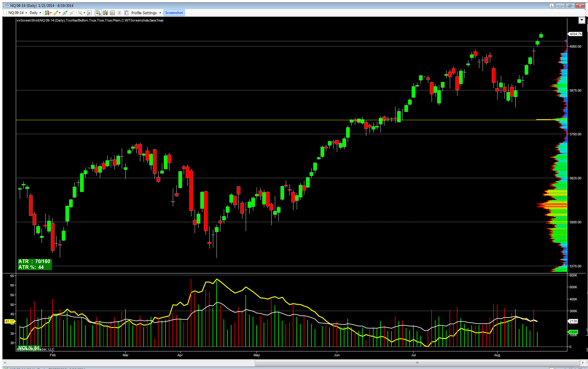Screen dimensions: 588x369
Task: Select the pencil drawing tools icon
Action: (x=56, y=13)
